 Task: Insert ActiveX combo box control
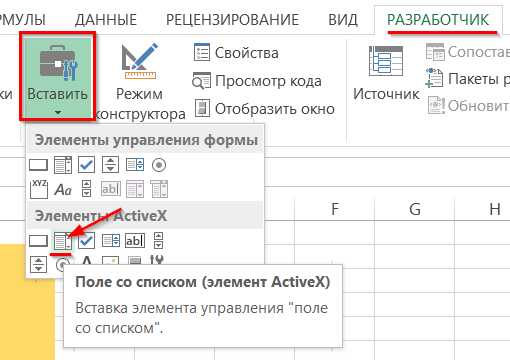tap(63, 241)
